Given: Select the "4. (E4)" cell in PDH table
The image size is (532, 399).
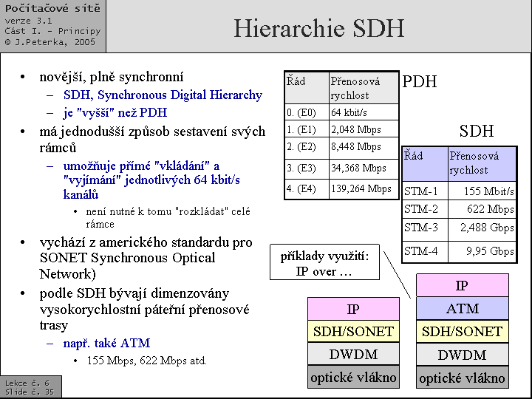Looking at the screenshot, I should coord(306,189).
